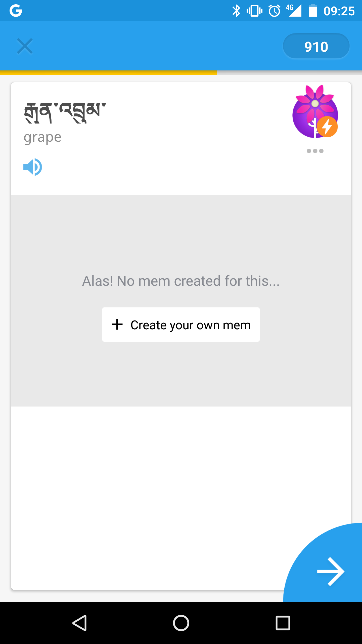Viewport: 362px width, 644px height.
Task: Tap the Tibetan word for grape
Action: tap(65, 112)
